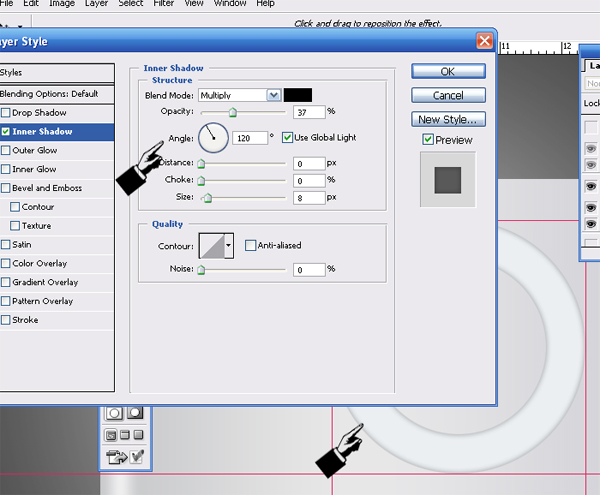Enable the Outer Glow checkbox

click(x=6, y=150)
